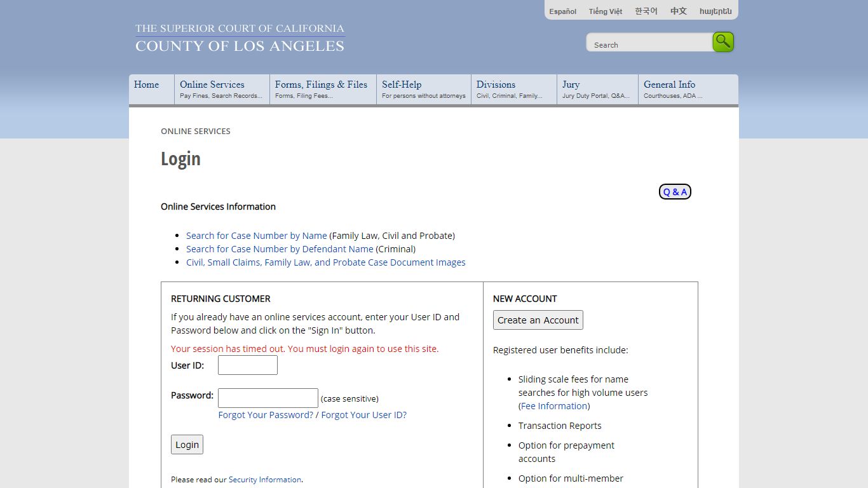Switch language to Español
The image size is (868, 488).
(x=563, y=11)
